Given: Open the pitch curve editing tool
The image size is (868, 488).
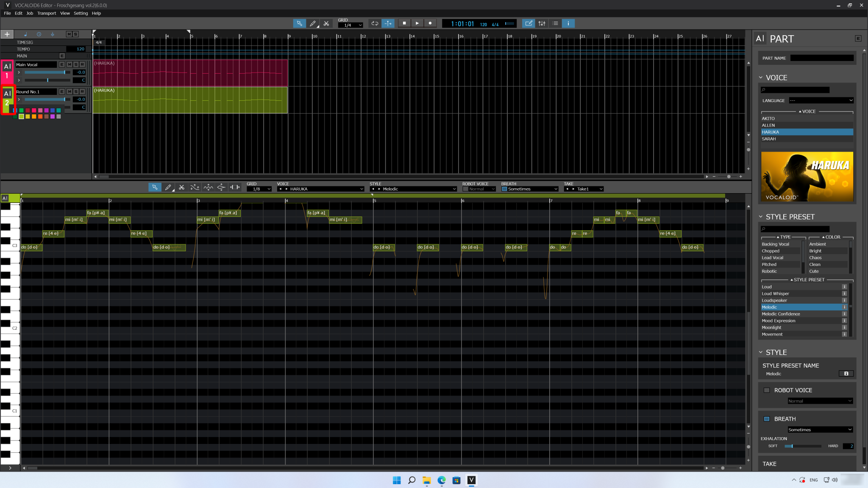Looking at the screenshot, I should click(x=195, y=187).
